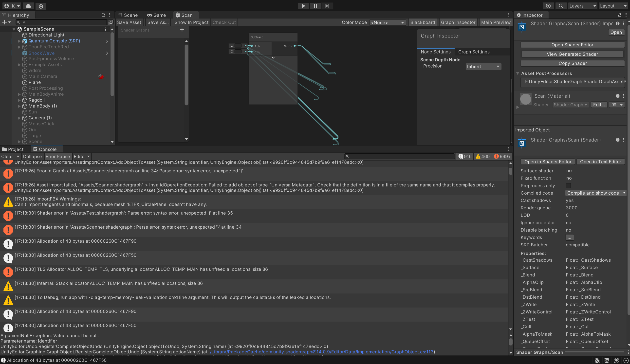Image resolution: width=630 pixels, height=364 pixels.
Task: Click the Open Shader Editor button
Action: [572, 44]
